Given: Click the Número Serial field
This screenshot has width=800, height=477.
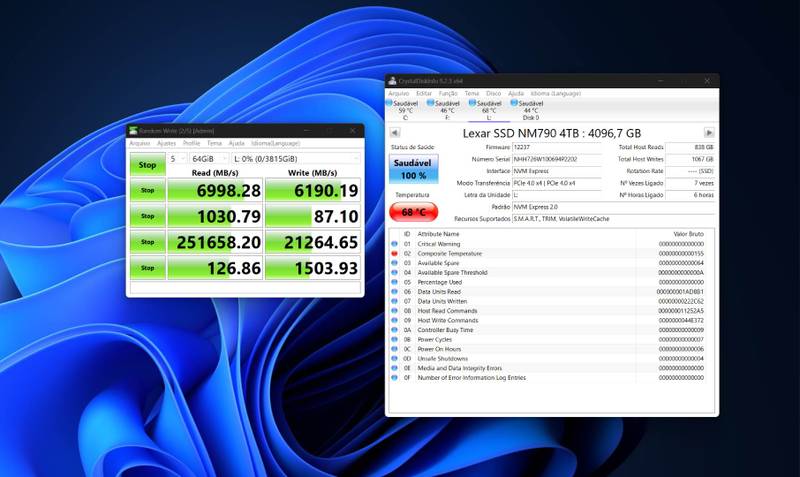Looking at the screenshot, I should 557,159.
